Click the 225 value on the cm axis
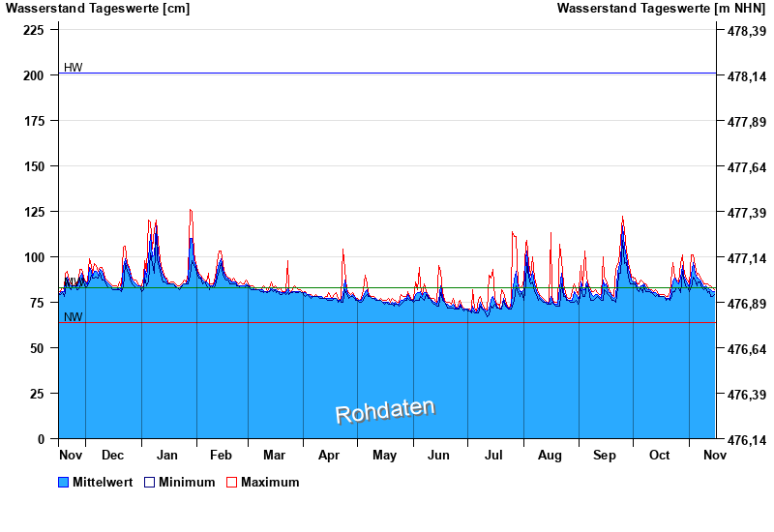 tap(34, 30)
